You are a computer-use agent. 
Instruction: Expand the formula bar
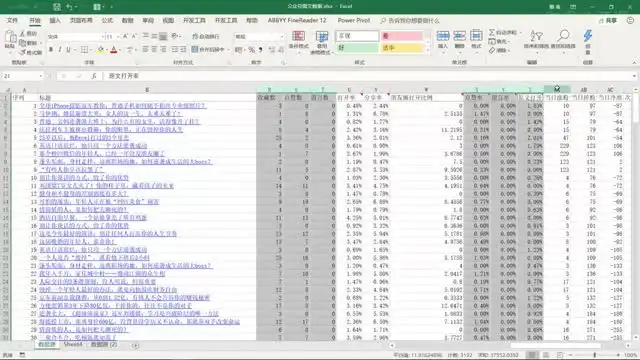[634, 76]
